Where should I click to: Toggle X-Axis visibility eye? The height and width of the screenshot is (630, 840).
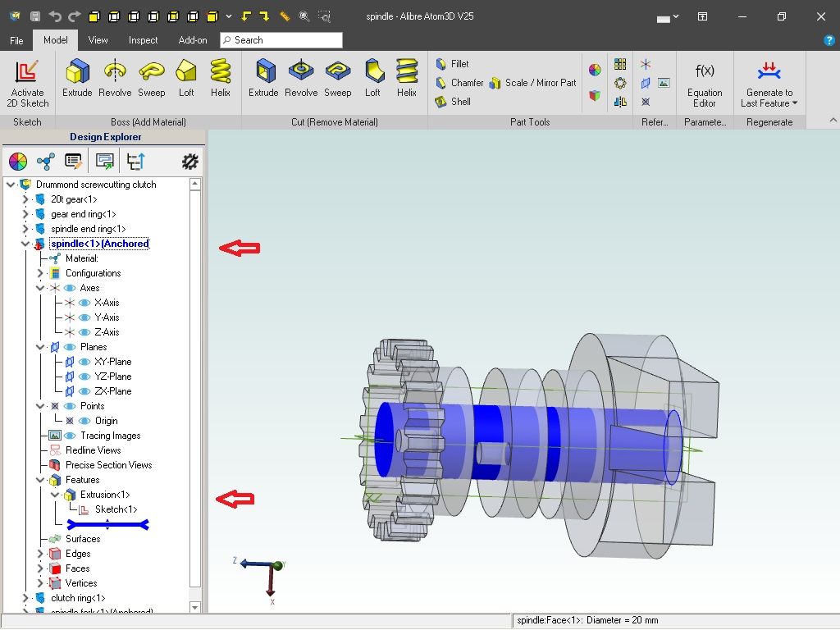tap(84, 303)
